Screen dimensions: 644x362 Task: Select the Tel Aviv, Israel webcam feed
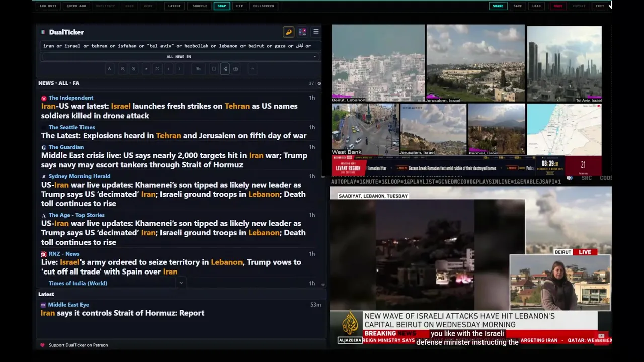pos(564,64)
